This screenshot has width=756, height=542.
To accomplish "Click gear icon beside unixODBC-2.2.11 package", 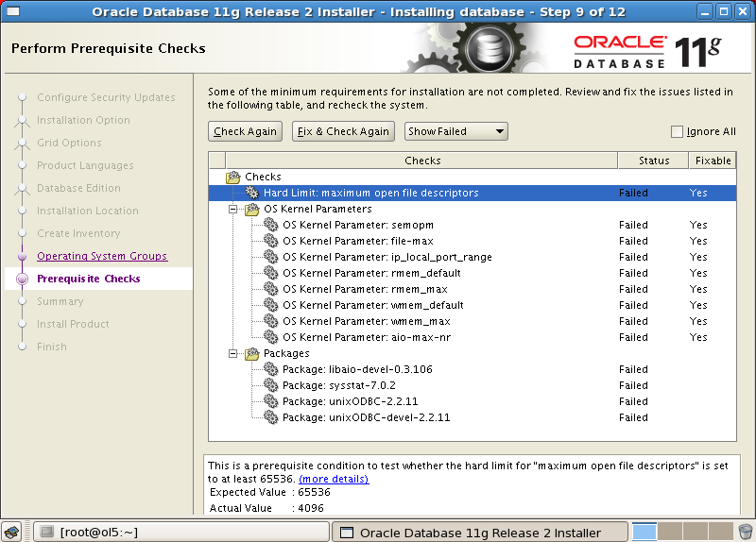I will pyautogui.click(x=271, y=401).
